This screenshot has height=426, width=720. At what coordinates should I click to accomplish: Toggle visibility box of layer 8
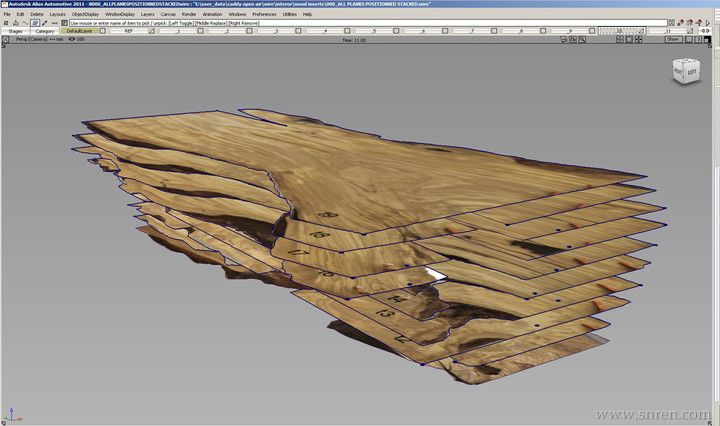click(543, 31)
